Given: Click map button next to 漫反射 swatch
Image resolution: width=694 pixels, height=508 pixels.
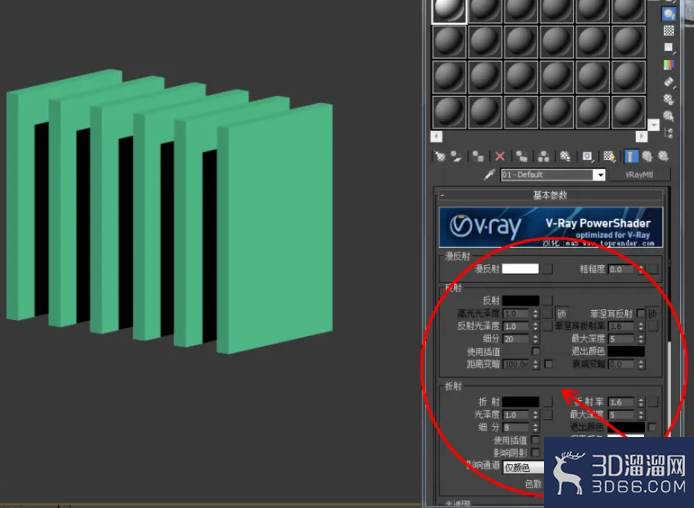Looking at the screenshot, I should pyautogui.click(x=548, y=269).
